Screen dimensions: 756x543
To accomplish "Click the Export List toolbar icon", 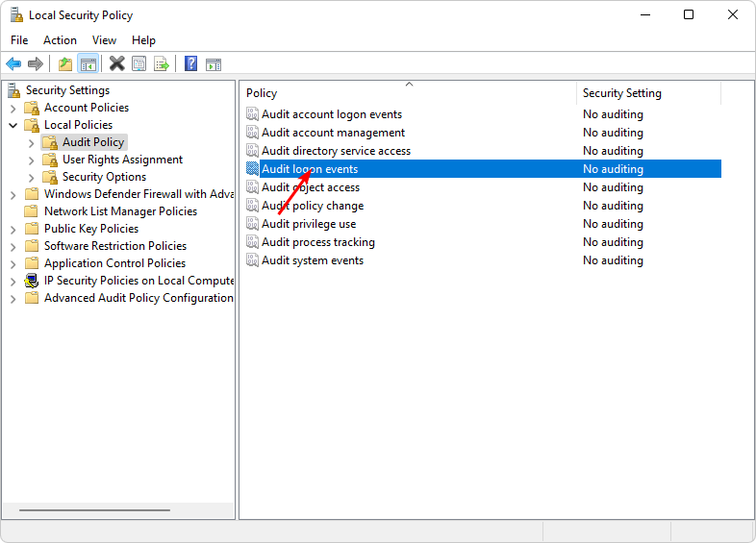I will tap(162, 63).
